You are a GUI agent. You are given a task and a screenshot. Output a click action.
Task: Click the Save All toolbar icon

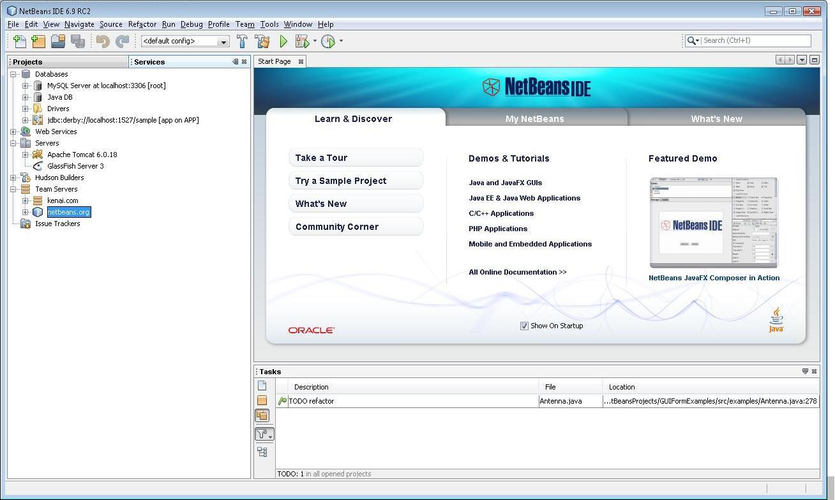point(78,41)
